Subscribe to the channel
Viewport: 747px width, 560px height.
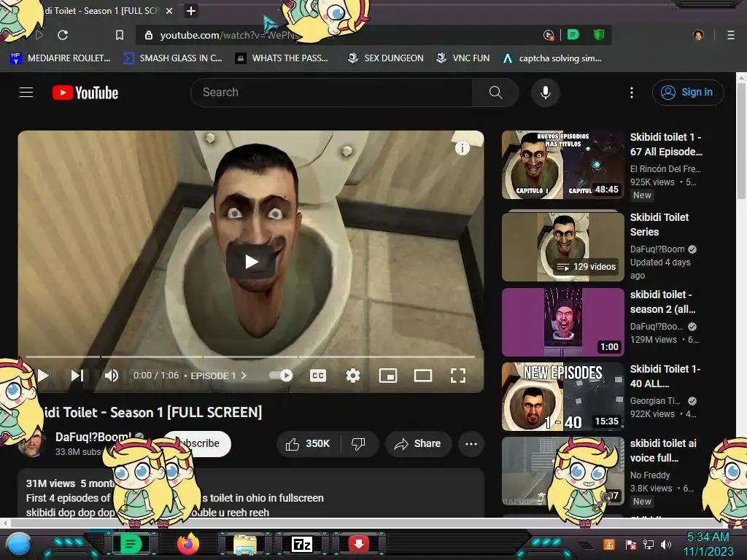point(206,443)
